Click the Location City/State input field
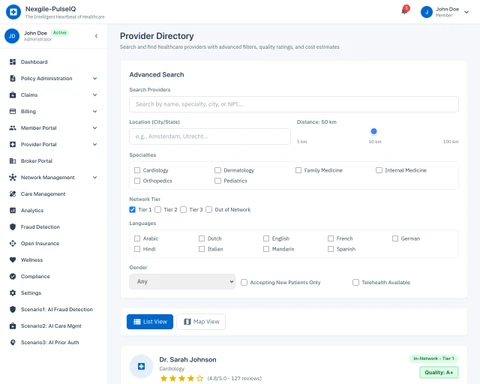480x384 pixels. click(210, 137)
